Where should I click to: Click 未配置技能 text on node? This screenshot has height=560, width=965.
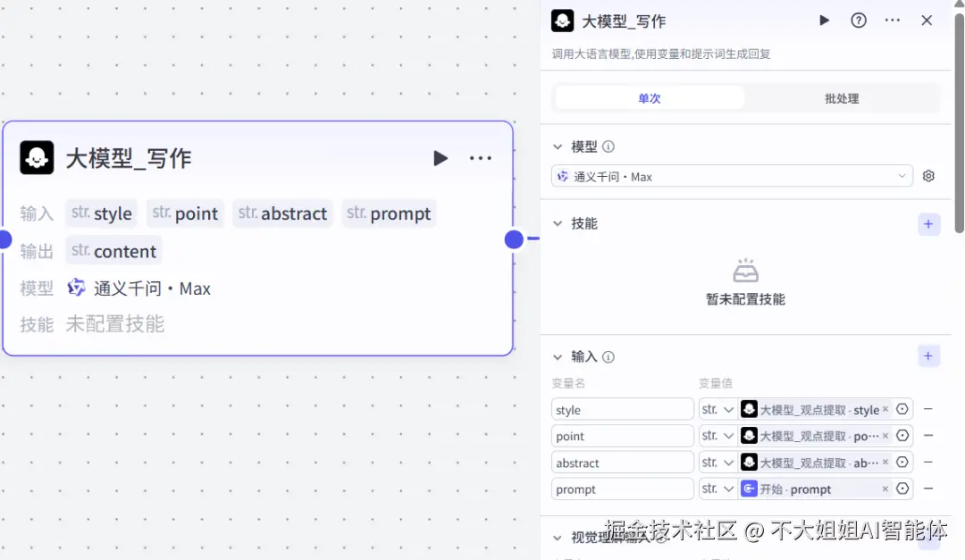pyautogui.click(x=115, y=323)
